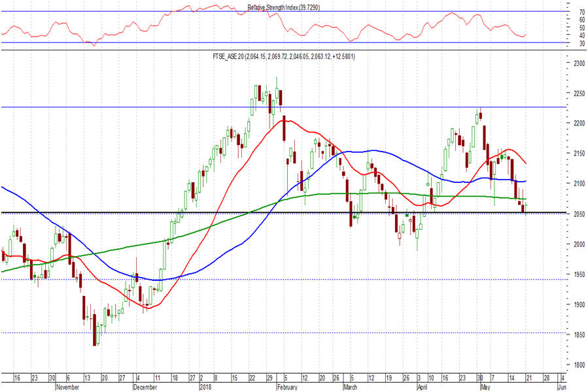The height and width of the screenshot is (392, 588).
Task: Click the RSI 70 overbought level label
Action: click(581, 12)
